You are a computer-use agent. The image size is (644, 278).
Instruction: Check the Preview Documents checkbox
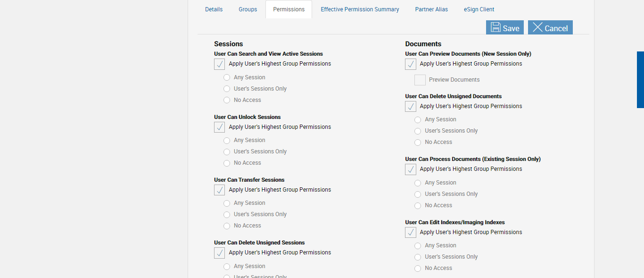click(420, 80)
